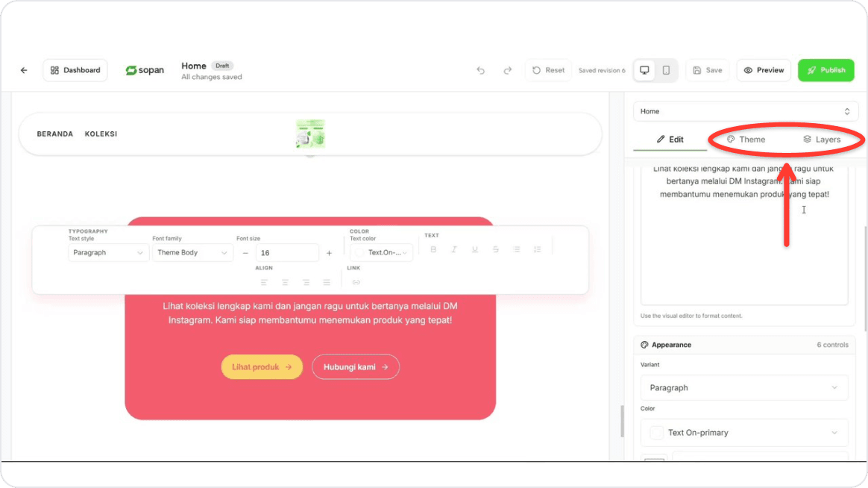The width and height of the screenshot is (868, 488).
Task: Undo the last change
Action: pyautogui.click(x=480, y=70)
